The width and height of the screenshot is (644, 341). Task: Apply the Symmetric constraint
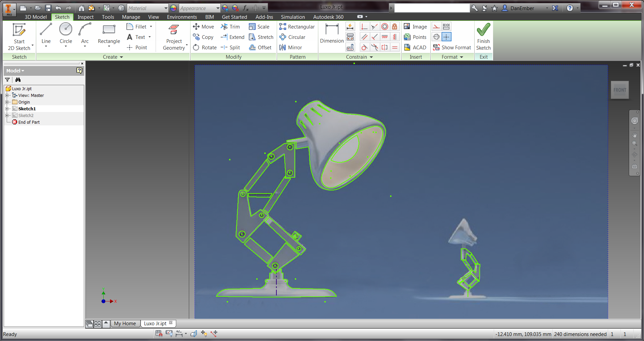coord(385,47)
